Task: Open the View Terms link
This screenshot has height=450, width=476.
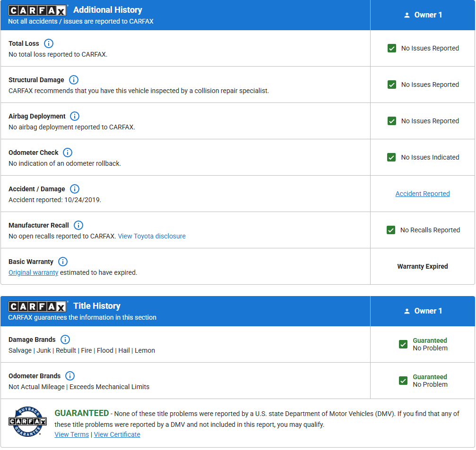Action: [x=72, y=434]
